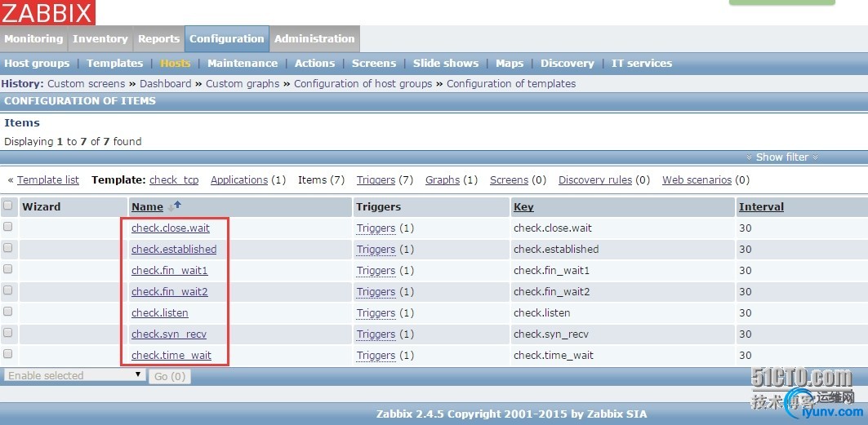Screen dimensions: 868x425
Task: Check the box for check.time_wait row
Action: click(x=7, y=354)
